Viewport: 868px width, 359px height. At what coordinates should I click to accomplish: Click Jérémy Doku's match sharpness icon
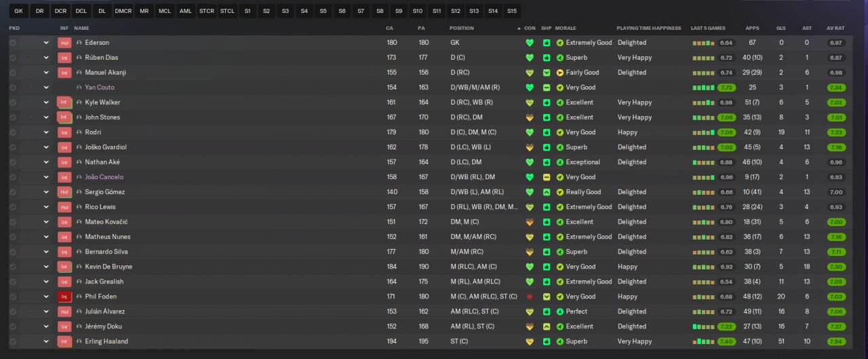[547, 326]
